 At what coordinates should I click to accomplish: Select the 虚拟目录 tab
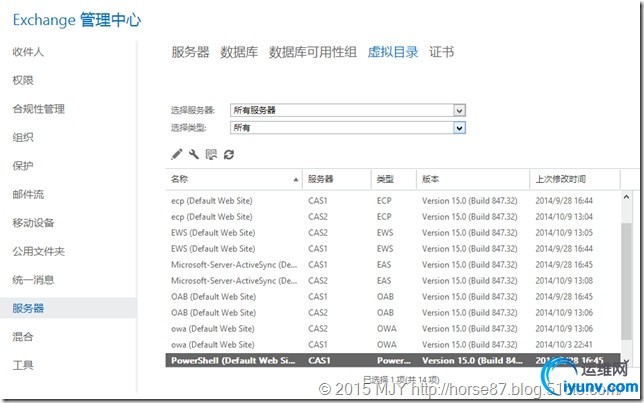tap(393, 52)
